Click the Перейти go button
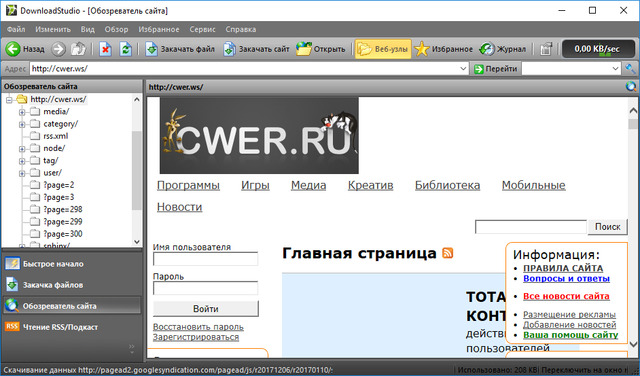The image size is (640, 376). (495, 69)
